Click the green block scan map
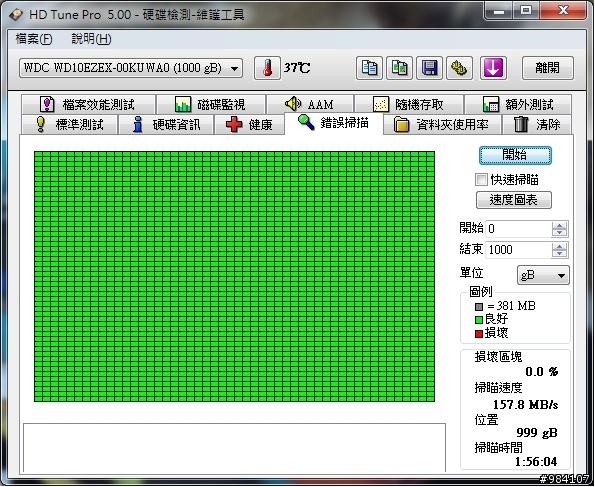 235,276
